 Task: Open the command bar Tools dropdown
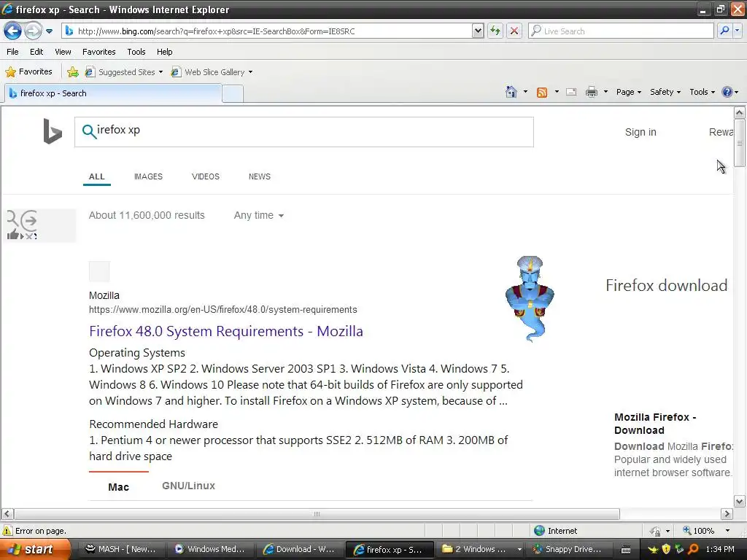(702, 92)
